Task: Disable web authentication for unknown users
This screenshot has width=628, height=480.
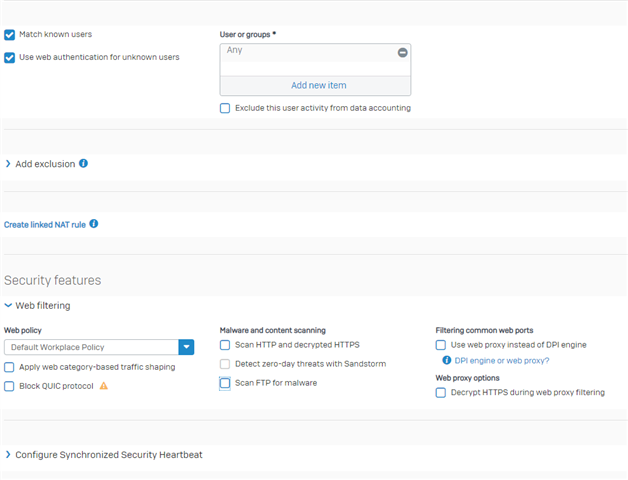Action: (10, 58)
